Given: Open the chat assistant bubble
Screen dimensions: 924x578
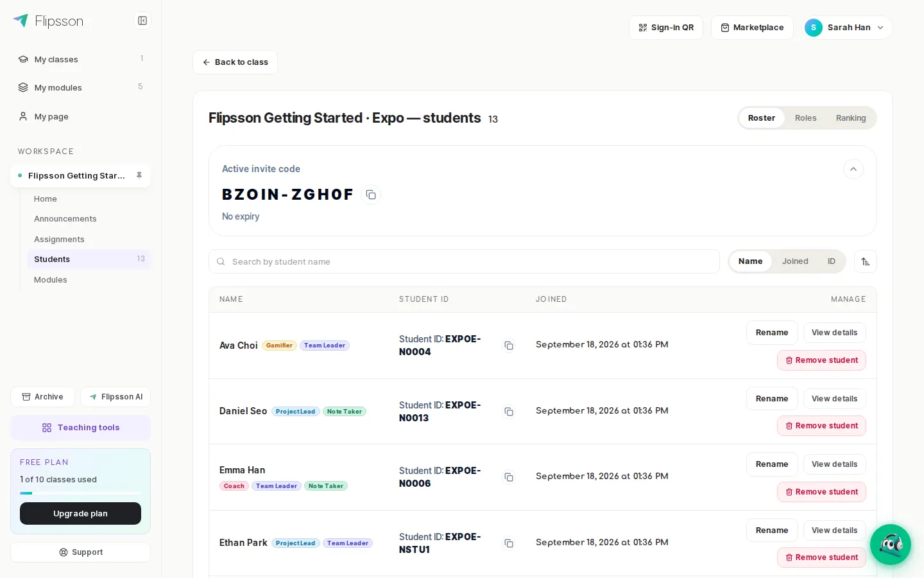Looking at the screenshot, I should (x=891, y=545).
